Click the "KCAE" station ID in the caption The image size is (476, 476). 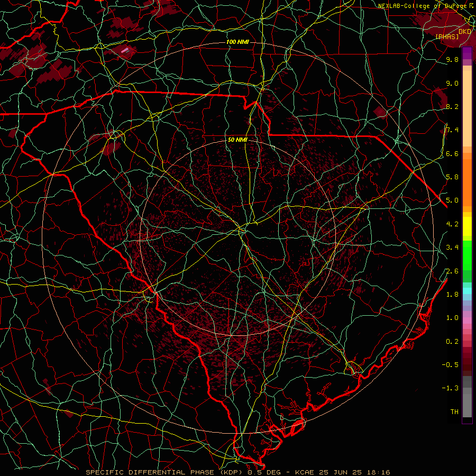point(305,472)
